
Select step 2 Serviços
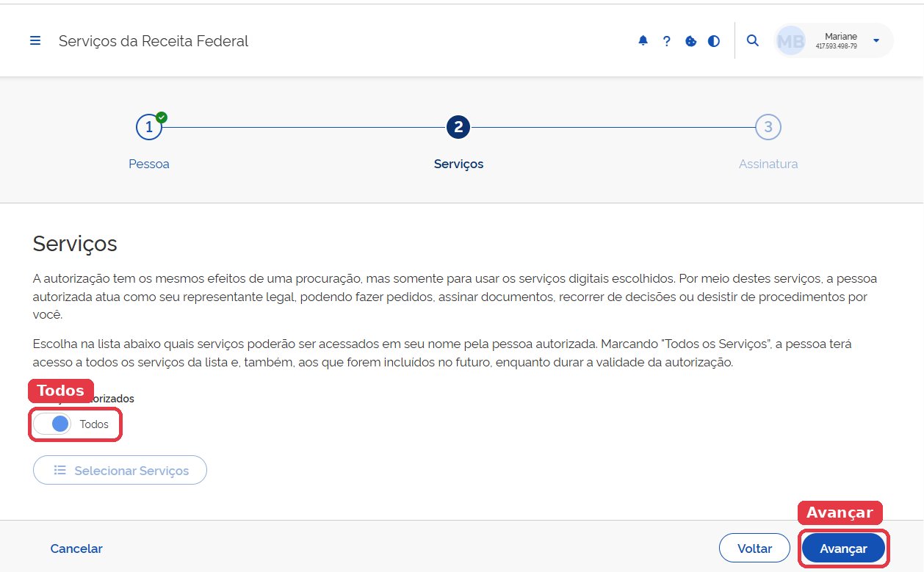click(x=458, y=128)
